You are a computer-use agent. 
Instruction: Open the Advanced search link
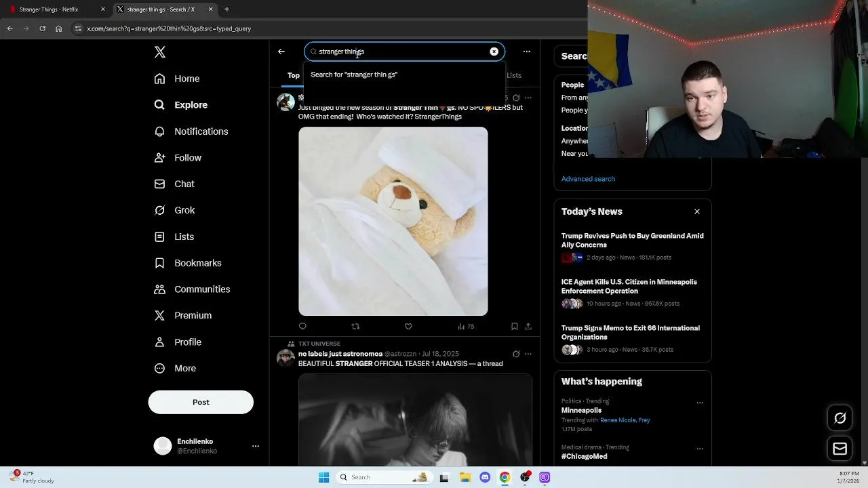pyautogui.click(x=588, y=179)
